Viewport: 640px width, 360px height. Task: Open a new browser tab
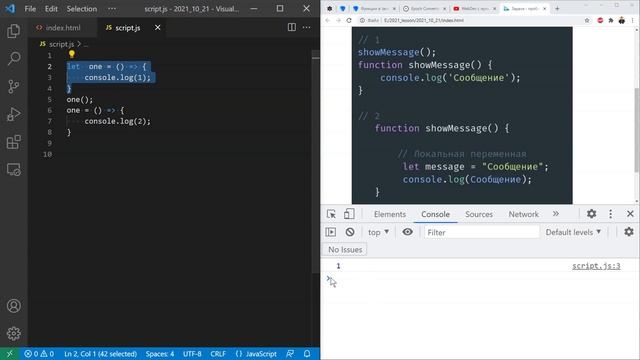click(x=557, y=8)
